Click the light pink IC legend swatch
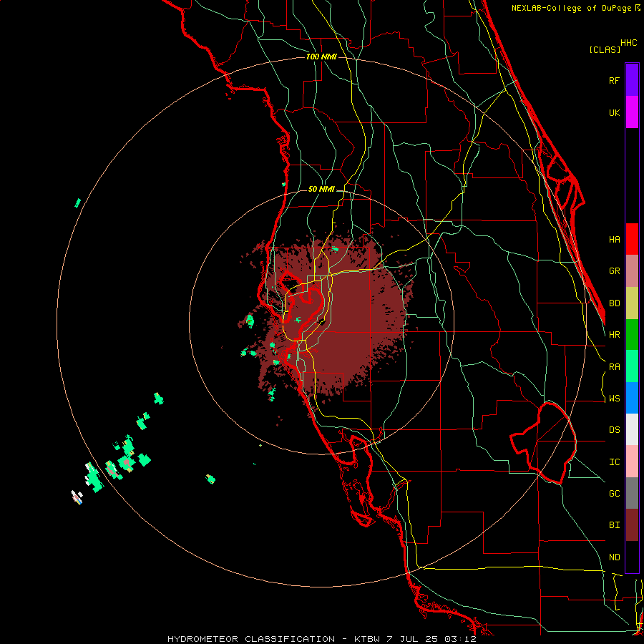Screen dimensions: 644x644 [x=632, y=462]
